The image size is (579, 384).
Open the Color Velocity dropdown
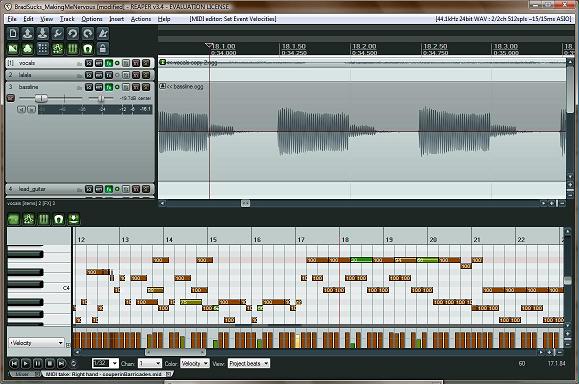tap(195, 364)
